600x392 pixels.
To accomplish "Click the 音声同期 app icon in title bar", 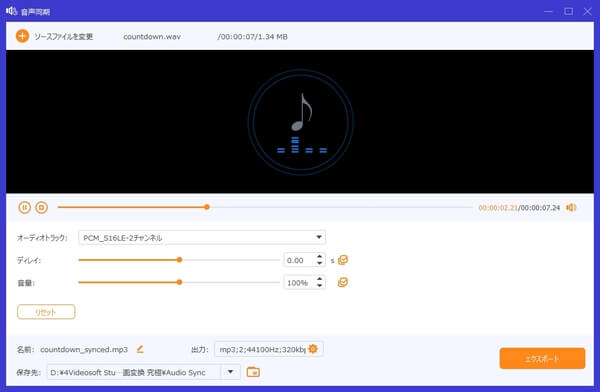I will (x=11, y=11).
